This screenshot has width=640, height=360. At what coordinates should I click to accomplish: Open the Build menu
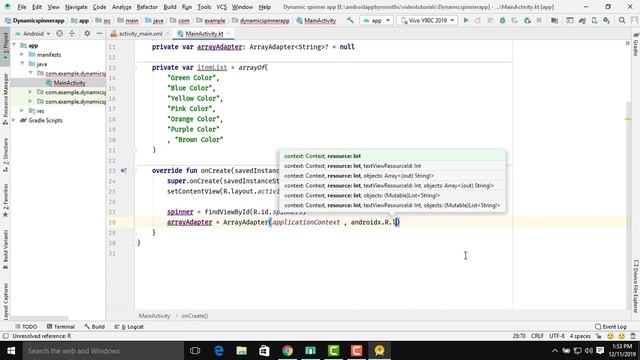pyautogui.click(x=170, y=7)
